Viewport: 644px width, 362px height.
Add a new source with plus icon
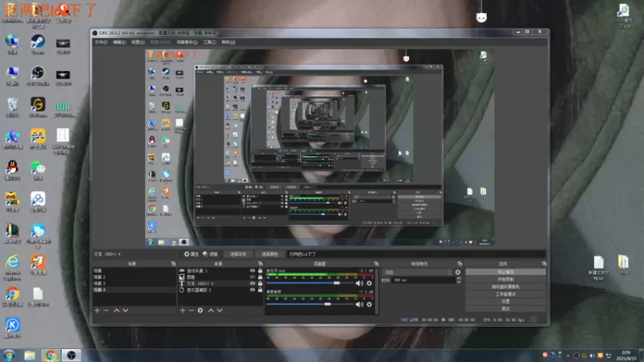(x=183, y=311)
